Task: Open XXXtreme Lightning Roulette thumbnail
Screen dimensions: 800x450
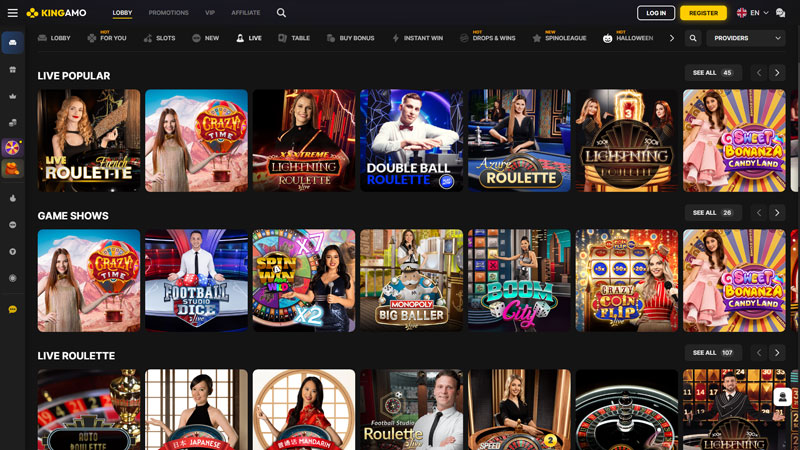Action: [304, 141]
